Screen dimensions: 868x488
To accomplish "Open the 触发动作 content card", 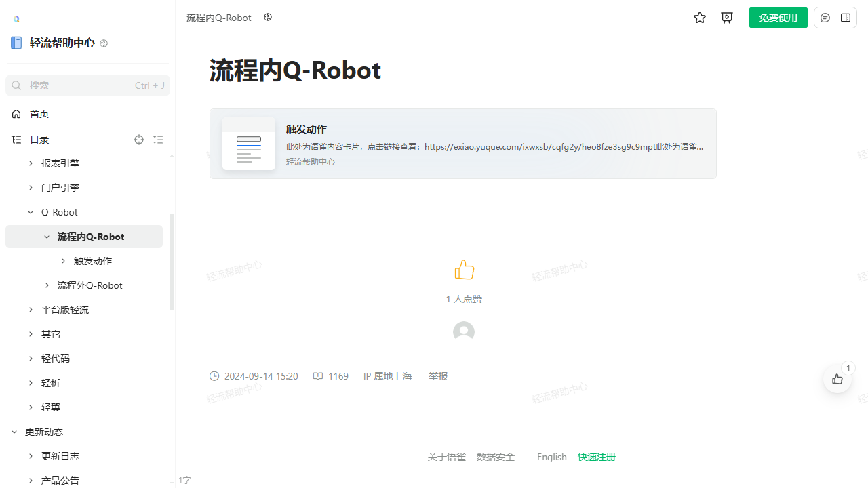I will click(463, 144).
